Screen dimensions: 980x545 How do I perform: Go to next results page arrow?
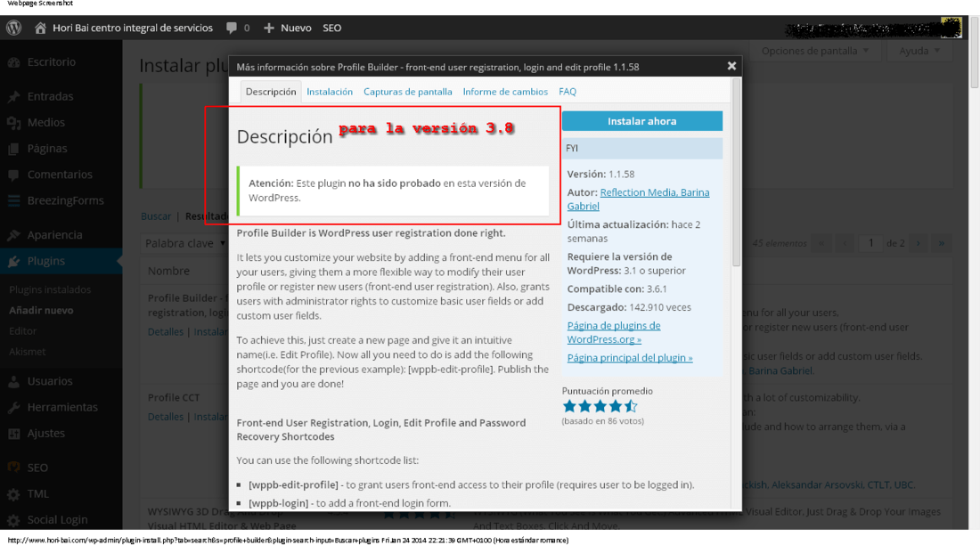pyautogui.click(x=919, y=243)
